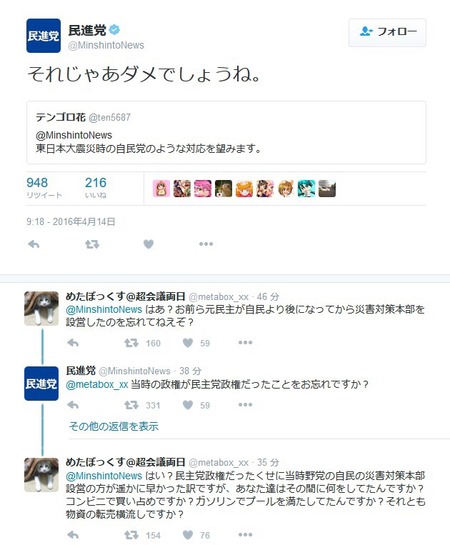Like the main tweet with heart icon

click(x=148, y=244)
